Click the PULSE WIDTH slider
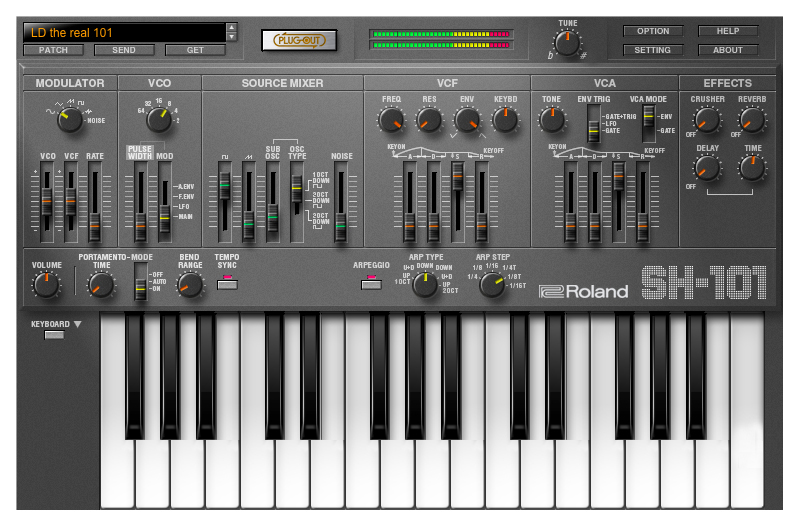The image size is (800, 530). pyautogui.click(x=140, y=203)
